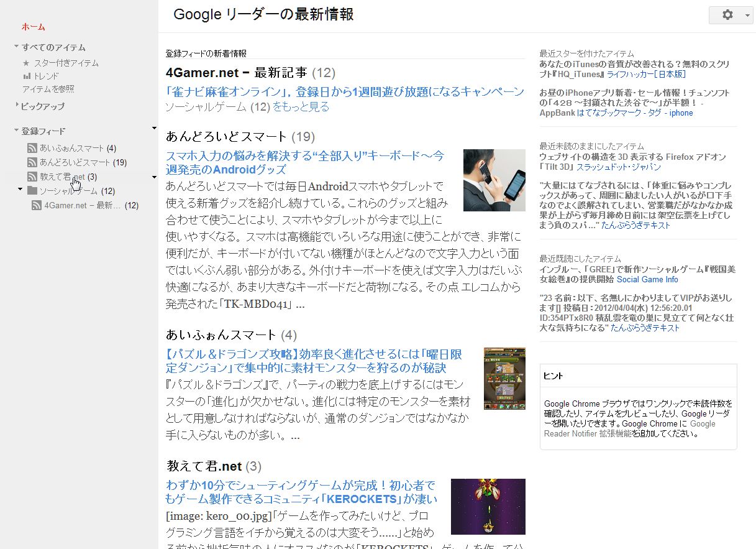Open パズル&ドラゴンズ攻略 article link

[x=314, y=361]
